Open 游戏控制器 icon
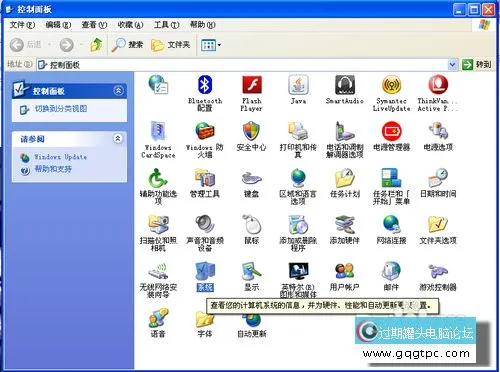The width and height of the screenshot is (500, 372). 438,272
